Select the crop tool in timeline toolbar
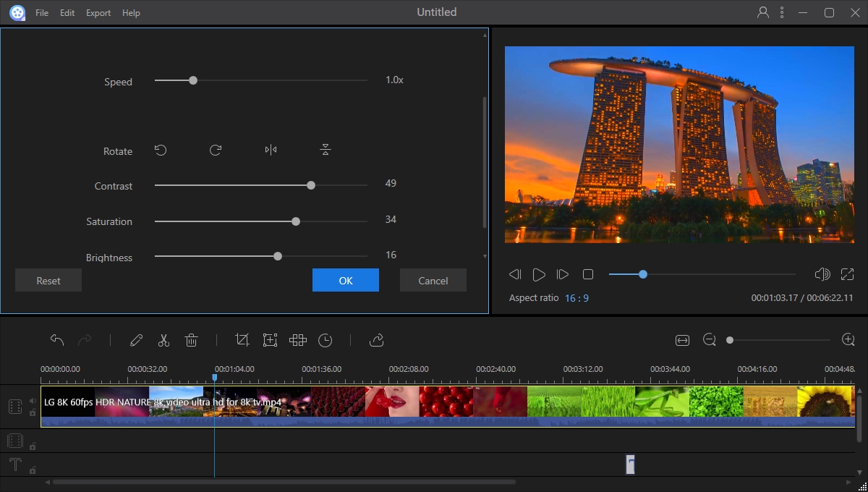Image resolution: width=868 pixels, height=492 pixels. coord(242,340)
